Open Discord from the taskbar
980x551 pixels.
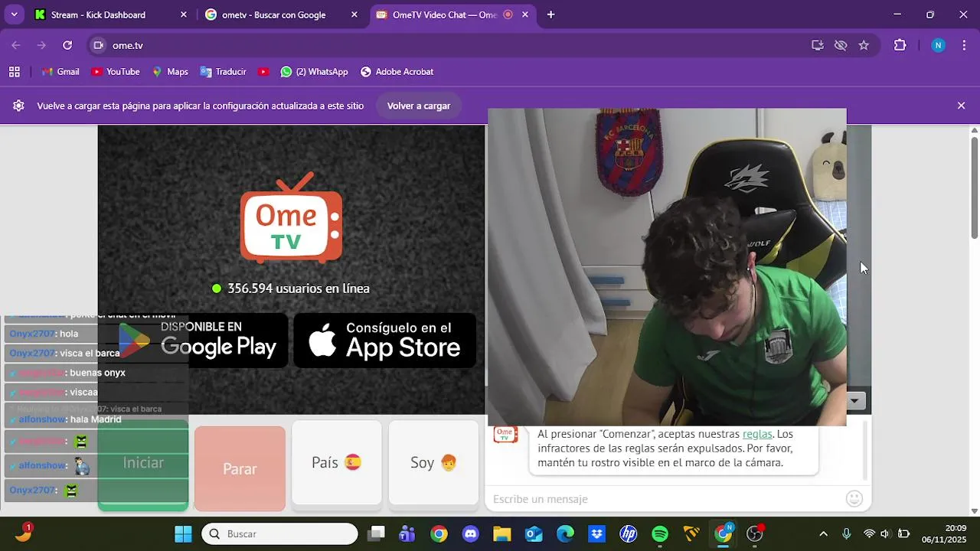pyautogui.click(x=470, y=533)
